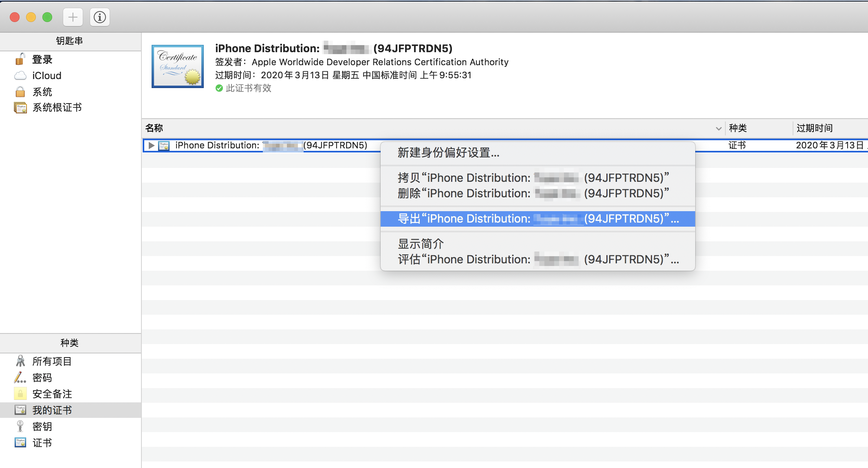Viewport: 868px width, 468px height.
Task: Click the 种类 column header
Action: click(738, 128)
